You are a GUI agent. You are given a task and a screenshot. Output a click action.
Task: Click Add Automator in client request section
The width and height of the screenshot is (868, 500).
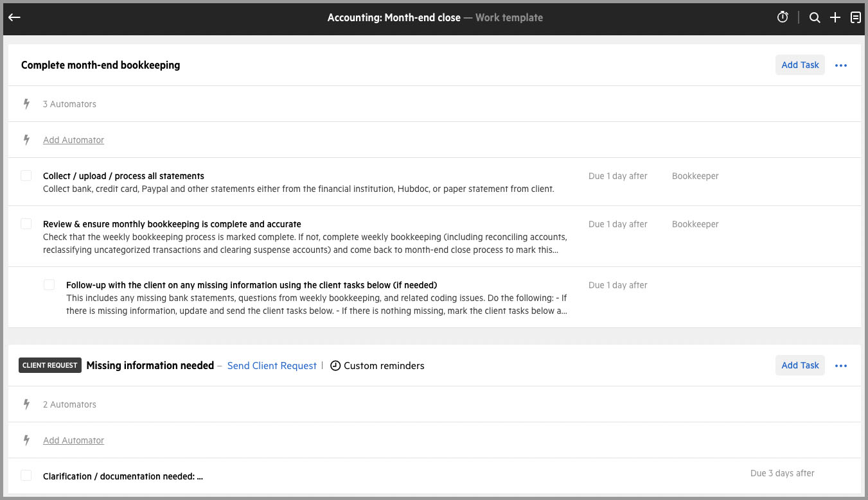tap(73, 440)
